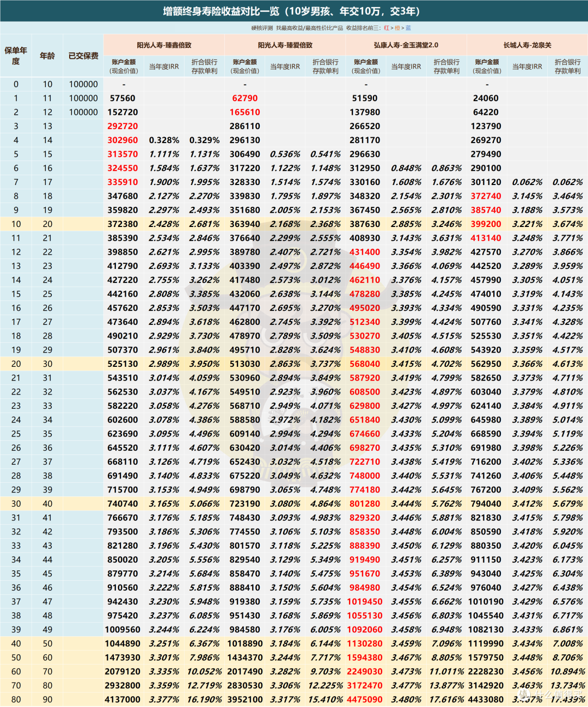Viewport: 588px width, 707px height.
Task: Select the value 7.008% in year 40 row
Action: 568,644
